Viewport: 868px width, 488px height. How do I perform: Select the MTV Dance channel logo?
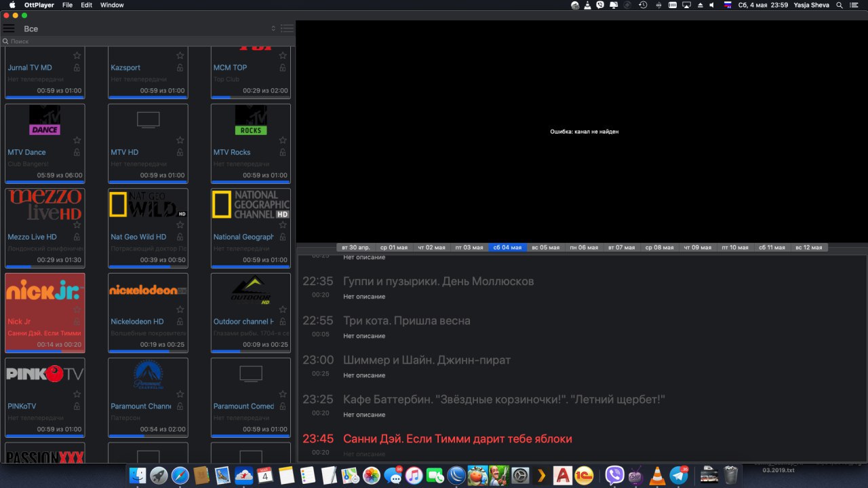tap(45, 120)
